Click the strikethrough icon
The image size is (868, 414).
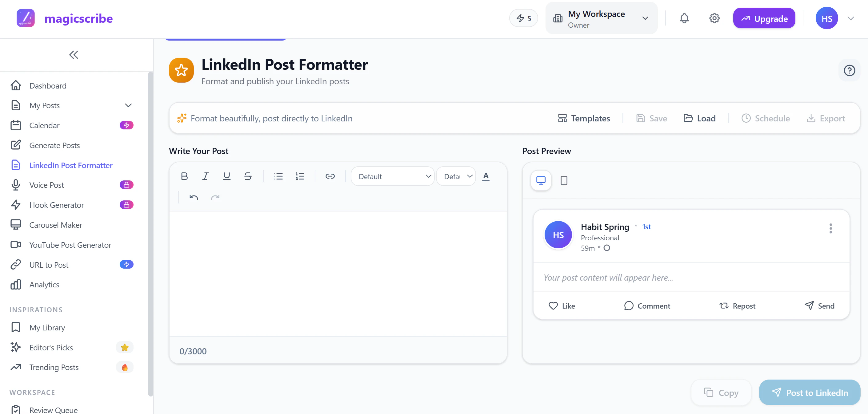248,176
